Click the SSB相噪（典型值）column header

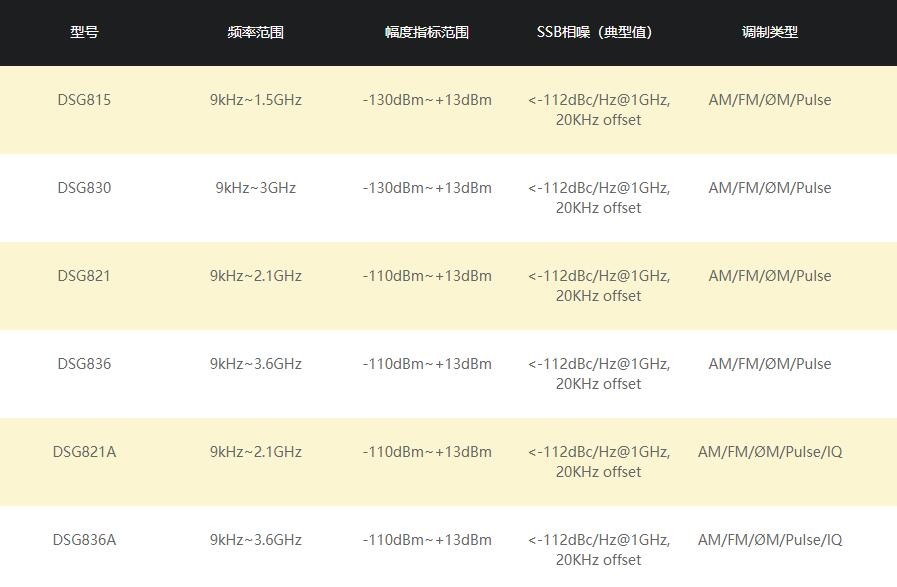[x=595, y=32]
